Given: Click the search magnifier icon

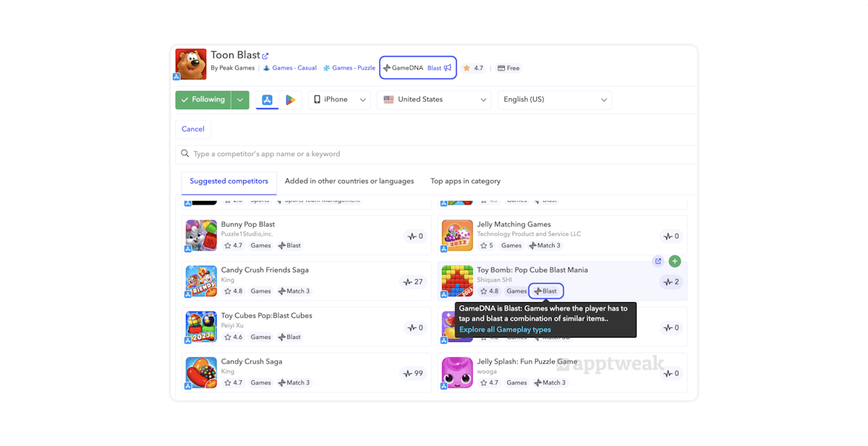Looking at the screenshot, I should [185, 153].
